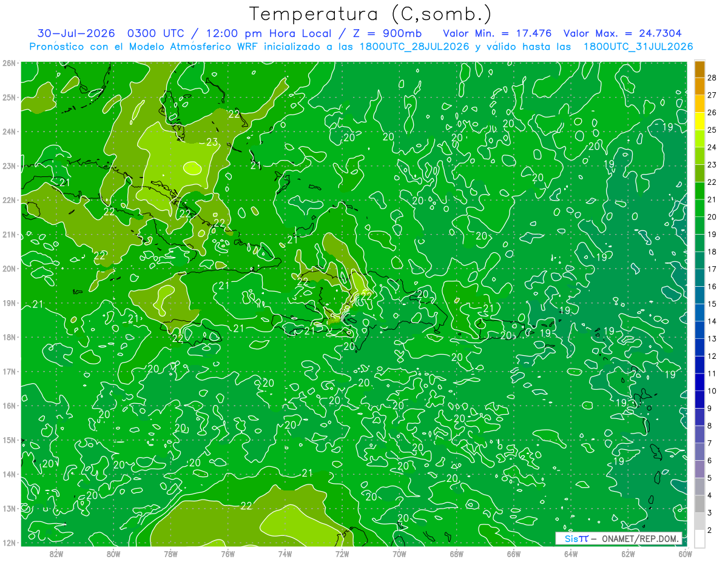Click the orange swatch atop the color scale

click(x=699, y=69)
